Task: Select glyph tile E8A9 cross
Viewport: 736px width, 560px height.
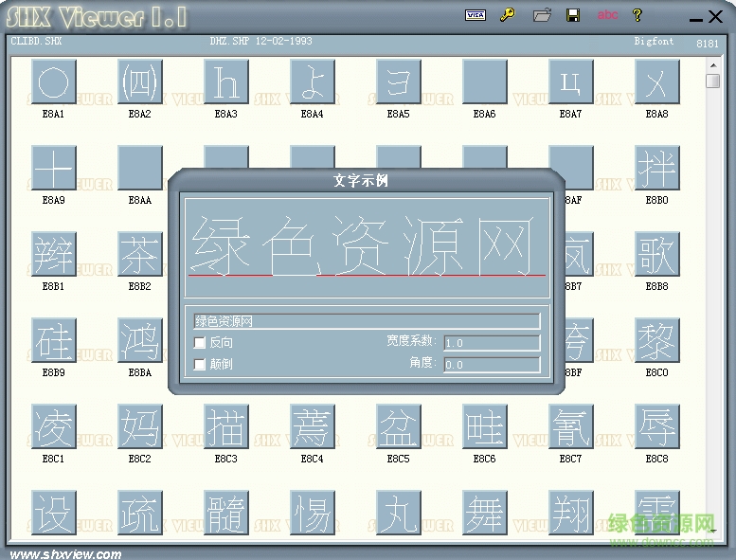Action: (x=53, y=168)
